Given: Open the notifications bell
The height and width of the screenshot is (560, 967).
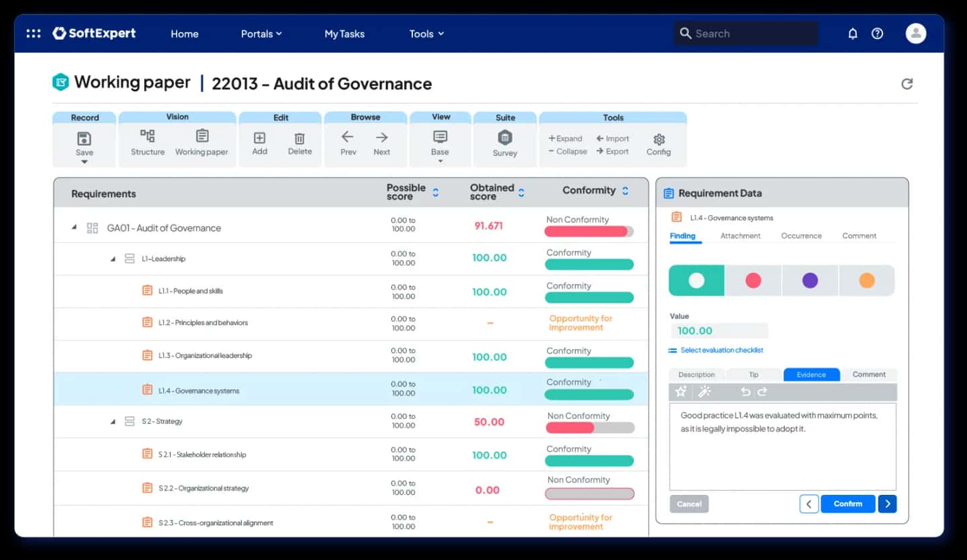Looking at the screenshot, I should (853, 34).
